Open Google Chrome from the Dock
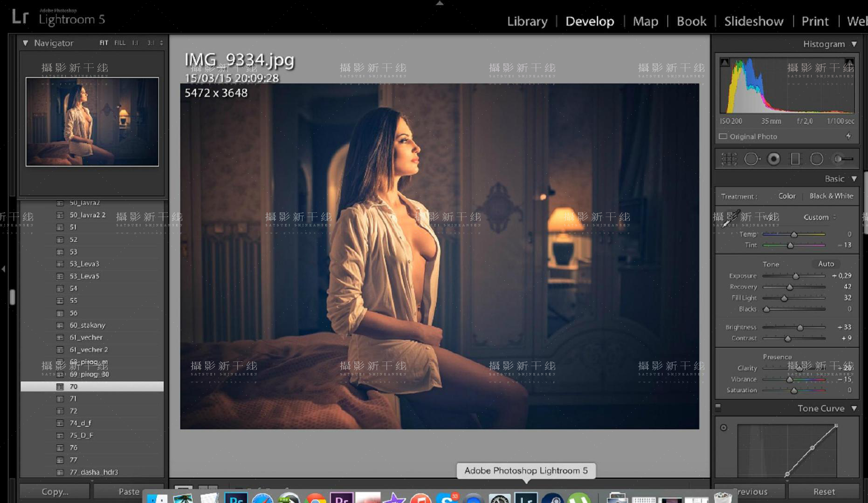The width and height of the screenshot is (868, 503). point(316,498)
